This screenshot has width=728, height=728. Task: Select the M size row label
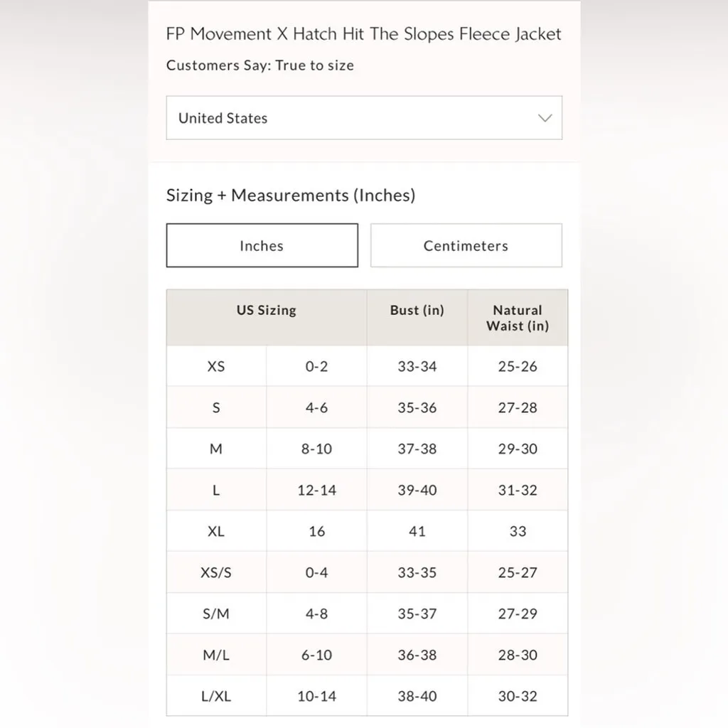tap(216, 449)
